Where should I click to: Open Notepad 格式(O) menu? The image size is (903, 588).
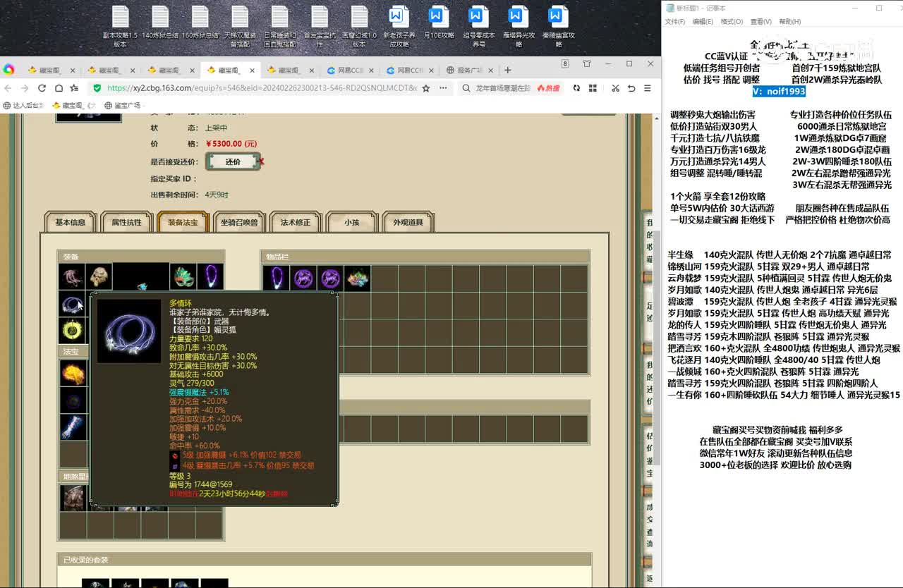coord(731,22)
